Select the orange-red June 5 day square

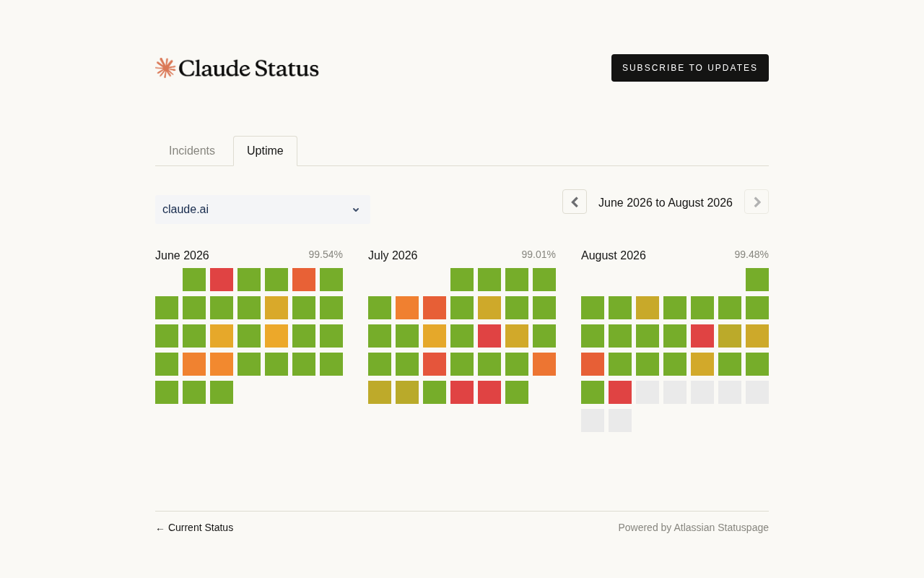click(304, 280)
